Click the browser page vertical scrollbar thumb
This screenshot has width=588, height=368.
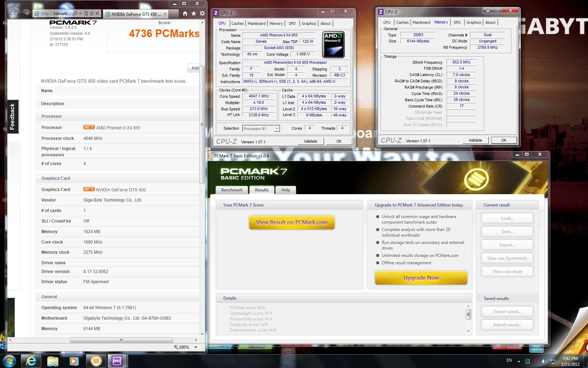[202, 124]
